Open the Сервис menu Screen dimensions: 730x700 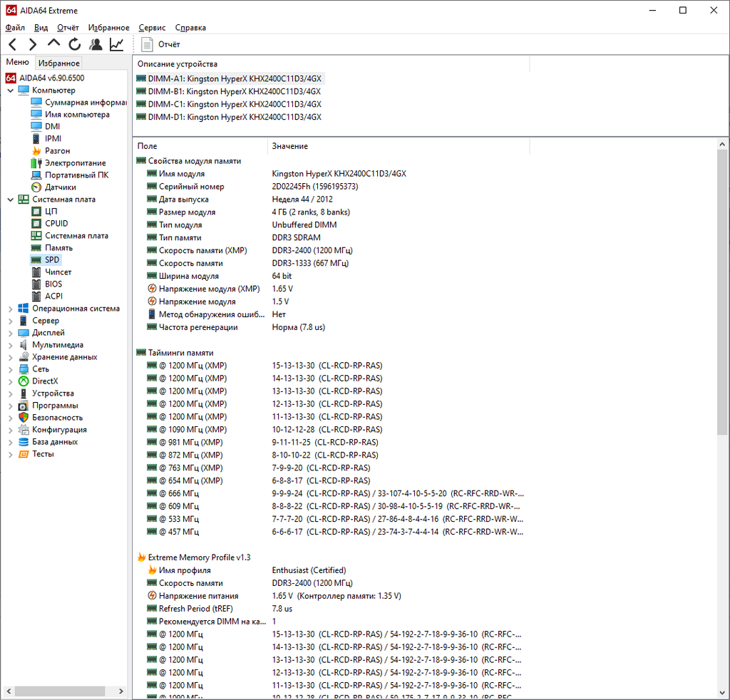[x=153, y=28]
